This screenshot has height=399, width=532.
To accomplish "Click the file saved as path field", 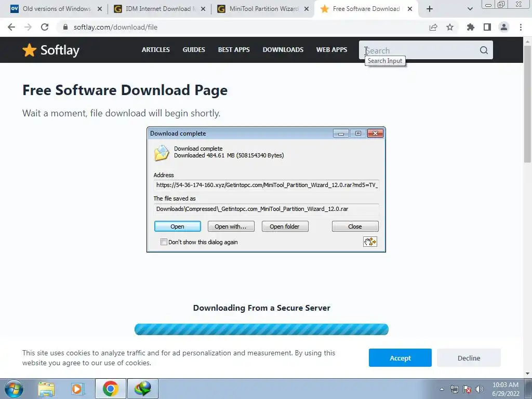I will coord(267,209).
